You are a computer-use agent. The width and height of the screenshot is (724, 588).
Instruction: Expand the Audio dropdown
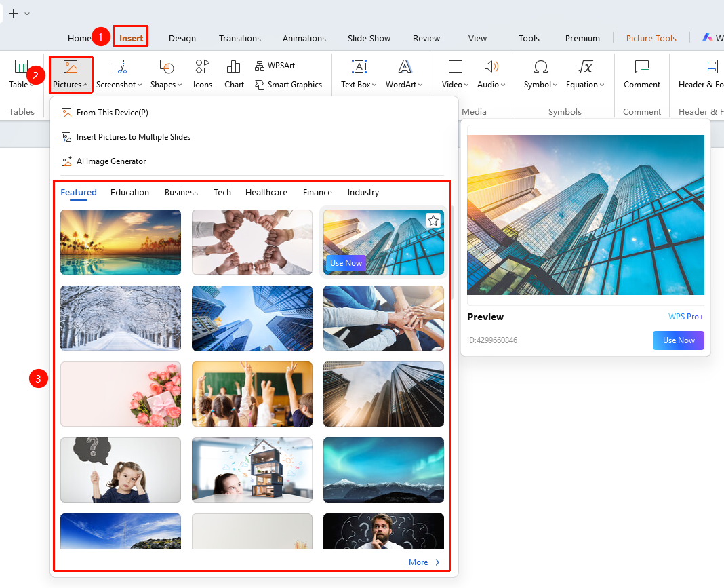point(503,85)
